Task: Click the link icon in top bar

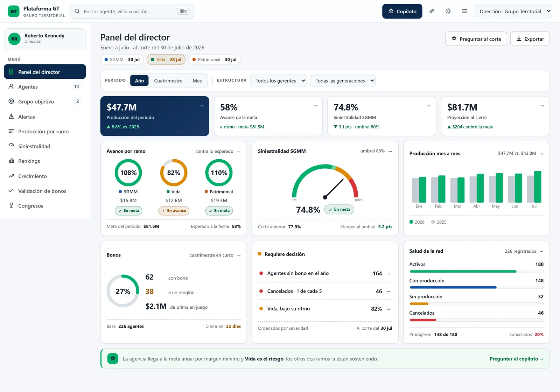Action: [x=432, y=11]
